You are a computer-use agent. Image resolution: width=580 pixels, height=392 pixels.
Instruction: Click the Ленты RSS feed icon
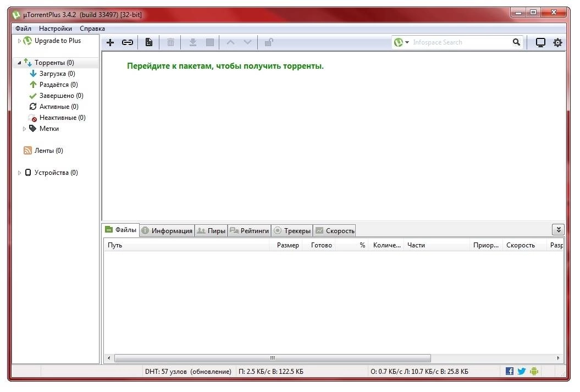click(27, 150)
